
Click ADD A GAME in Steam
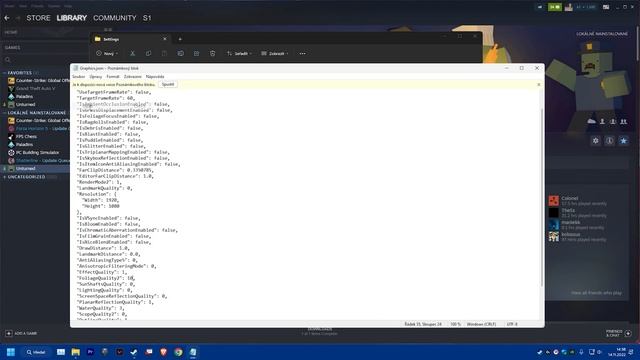coord(21,333)
